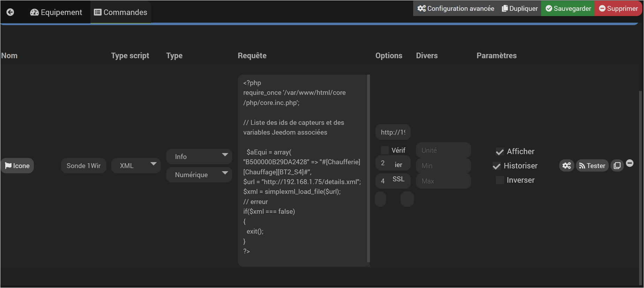
Task: Focus the Sonde 1Wir name field
Action: point(83,166)
